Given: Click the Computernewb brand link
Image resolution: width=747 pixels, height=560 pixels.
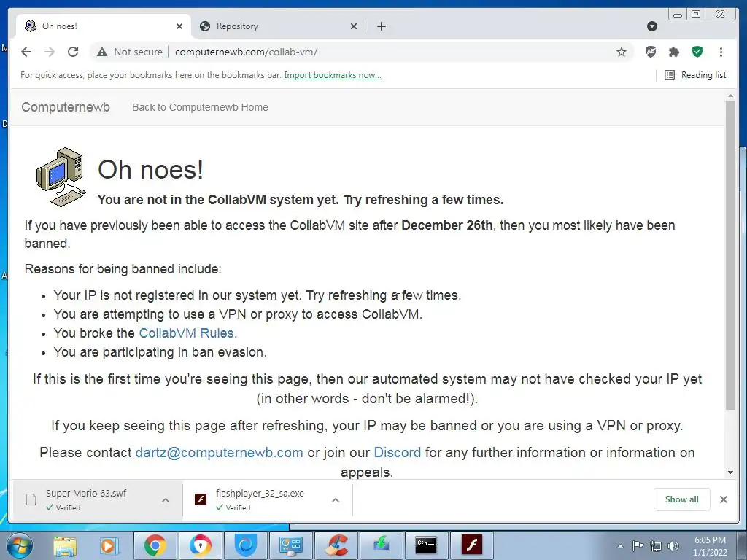Looking at the screenshot, I should point(66,107).
